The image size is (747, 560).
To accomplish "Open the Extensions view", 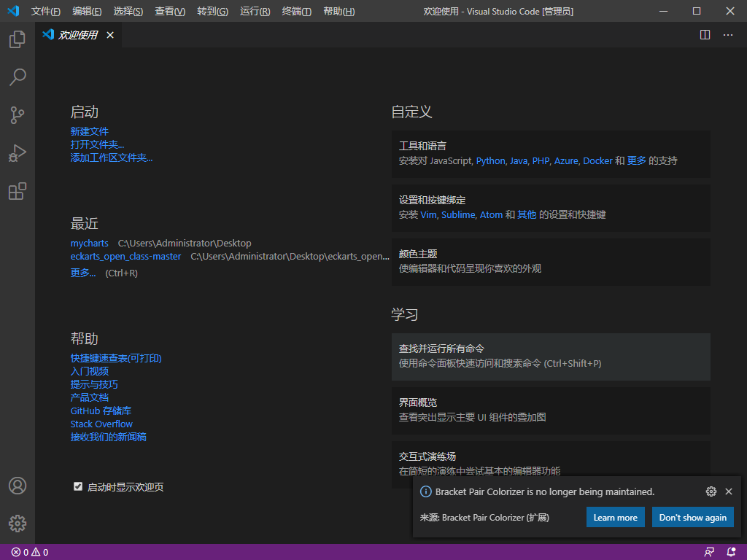I will [18, 192].
